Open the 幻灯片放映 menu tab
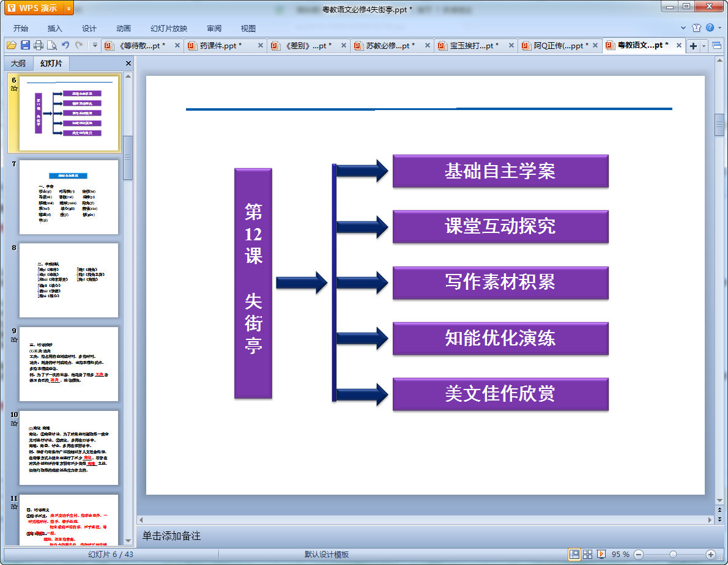Image resolution: width=728 pixels, height=565 pixels. [x=168, y=28]
